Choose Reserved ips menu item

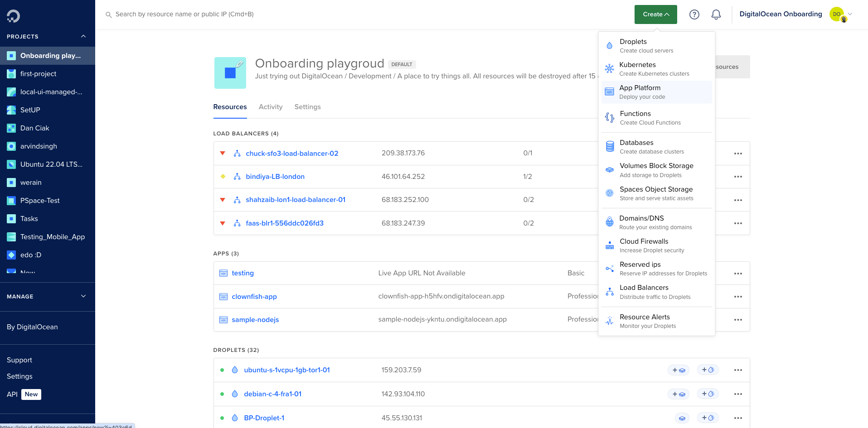657,269
